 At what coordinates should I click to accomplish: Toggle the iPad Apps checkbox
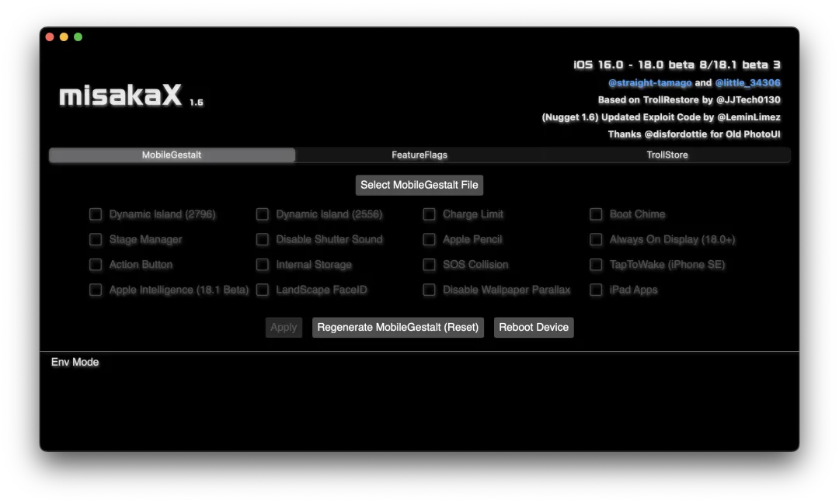tap(596, 290)
